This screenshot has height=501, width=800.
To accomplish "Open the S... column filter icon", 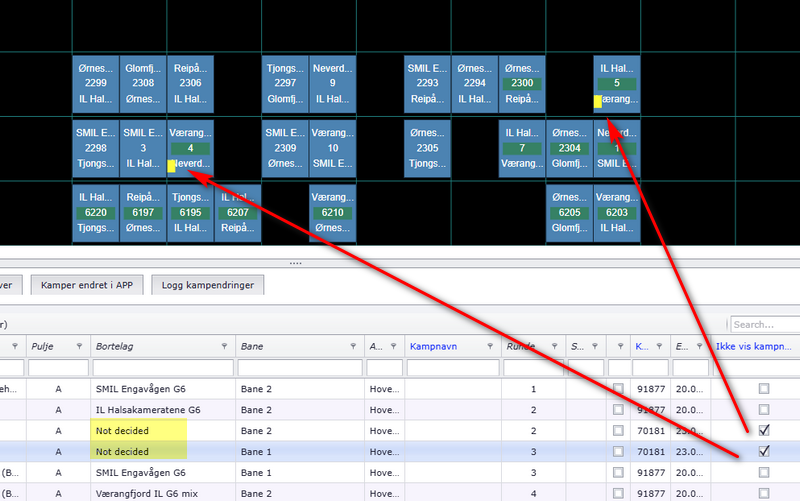I will (x=594, y=346).
